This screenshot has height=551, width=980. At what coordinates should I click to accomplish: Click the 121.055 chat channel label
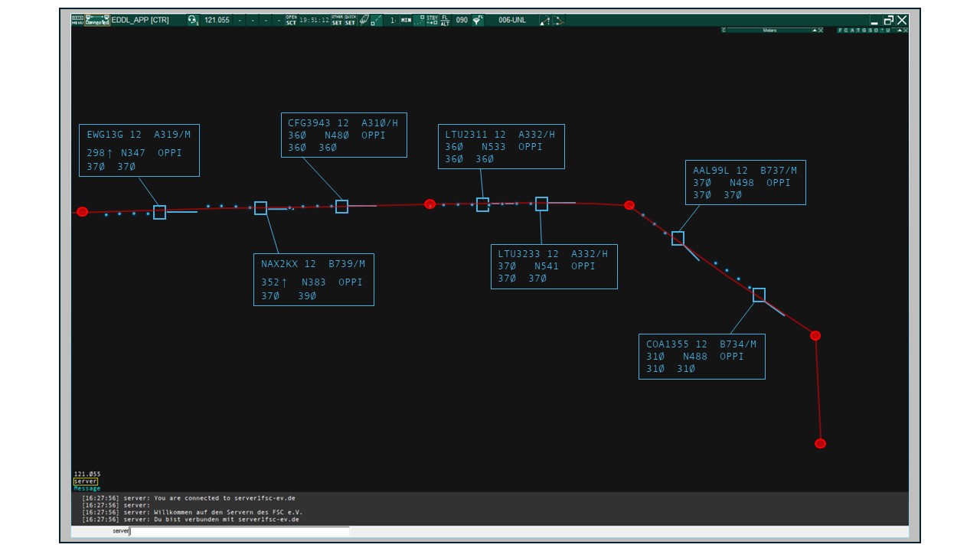point(87,474)
